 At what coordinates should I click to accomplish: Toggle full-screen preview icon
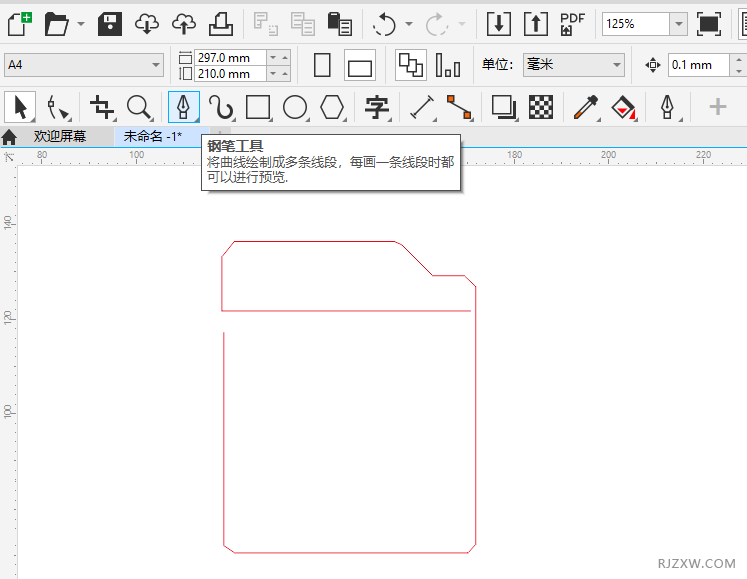pyautogui.click(x=708, y=24)
